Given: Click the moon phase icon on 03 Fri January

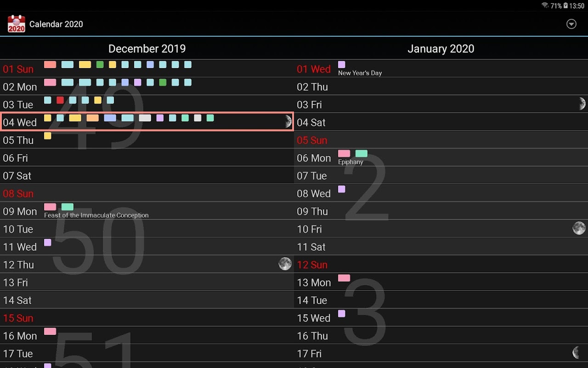Looking at the screenshot, I should pos(582,103).
